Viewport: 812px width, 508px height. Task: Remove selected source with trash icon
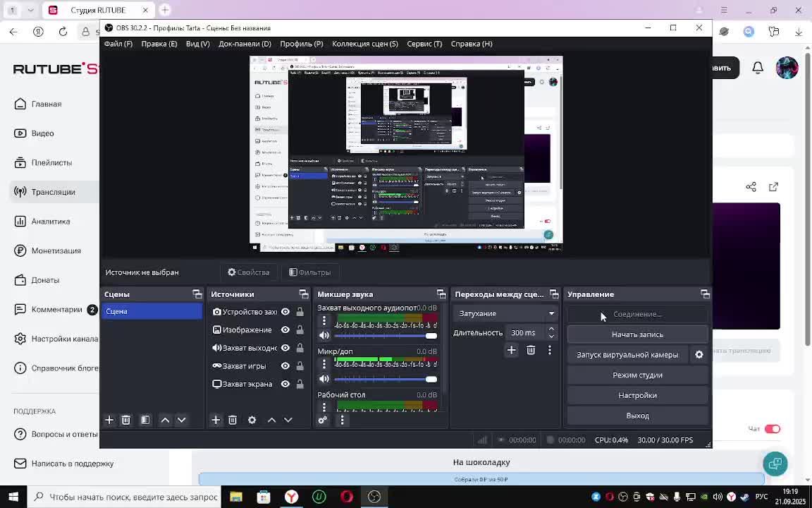pyautogui.click(x=233, y=420)
